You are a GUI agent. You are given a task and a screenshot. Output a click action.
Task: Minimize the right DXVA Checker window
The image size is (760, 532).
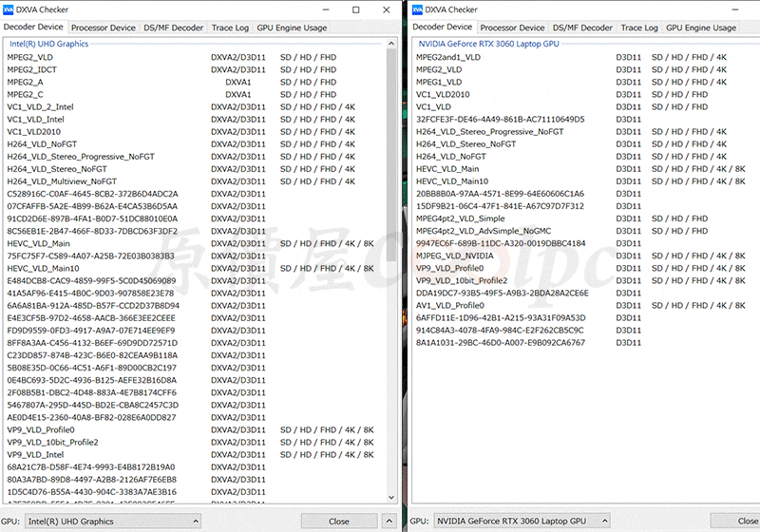click(x=734, y=9)
